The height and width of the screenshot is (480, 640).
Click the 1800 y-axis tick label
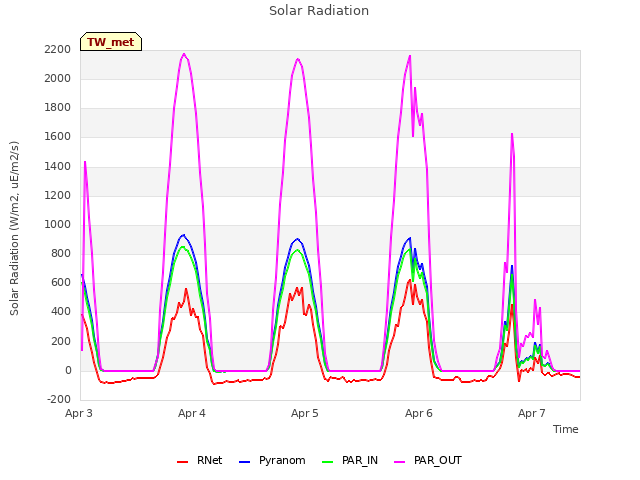(x=58, y=107)
